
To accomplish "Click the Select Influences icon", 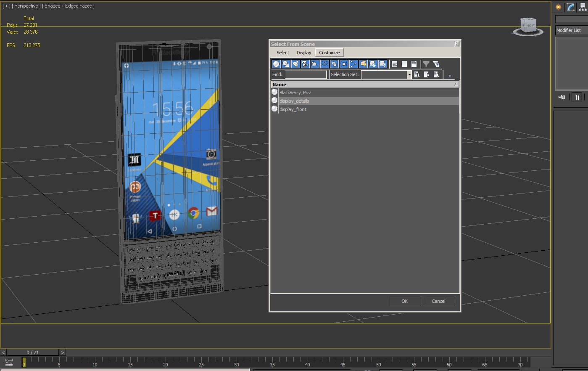I will click(x=427, y=74).
